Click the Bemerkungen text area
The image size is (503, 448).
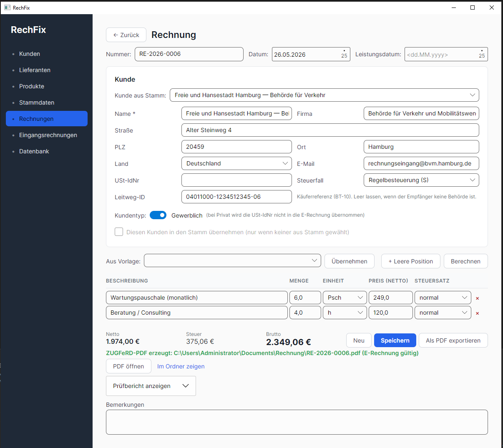297,422
